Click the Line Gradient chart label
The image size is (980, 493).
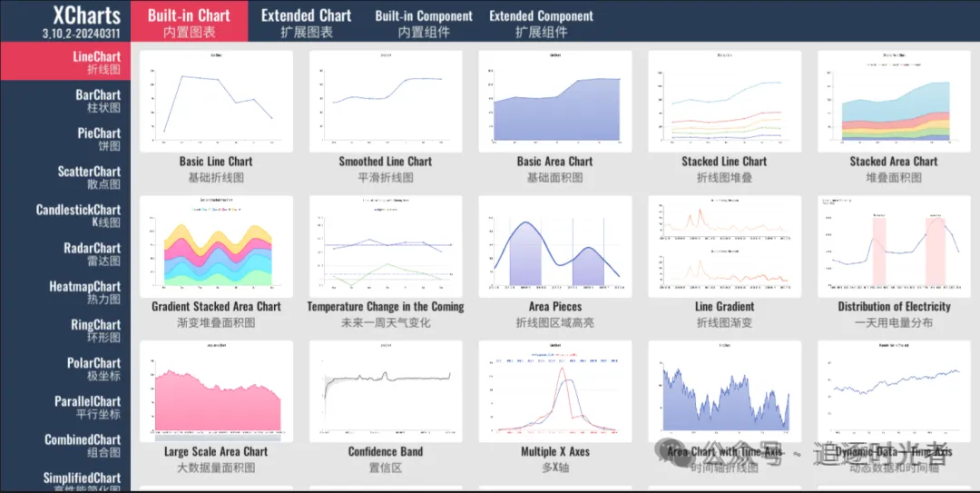click(x=724, y=307)
